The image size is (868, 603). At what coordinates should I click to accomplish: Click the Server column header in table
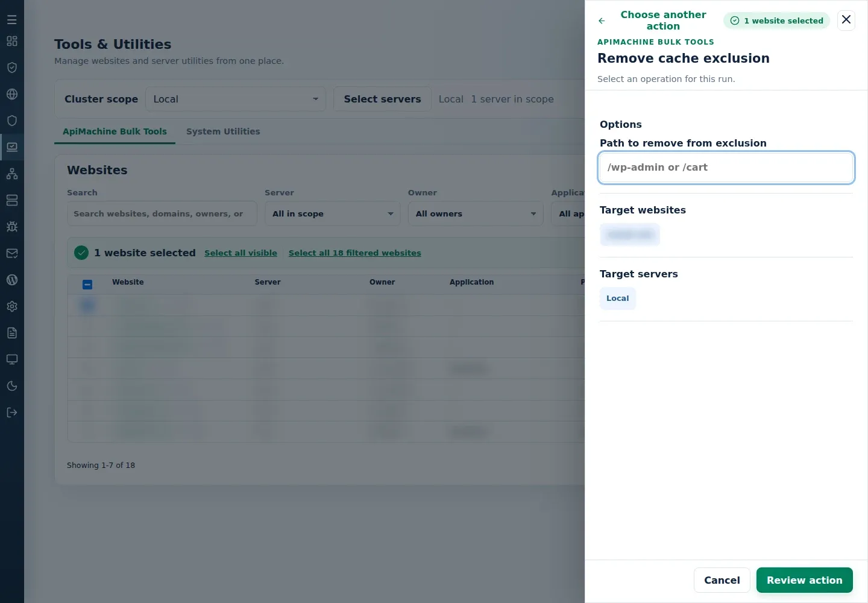coord(268,282)
